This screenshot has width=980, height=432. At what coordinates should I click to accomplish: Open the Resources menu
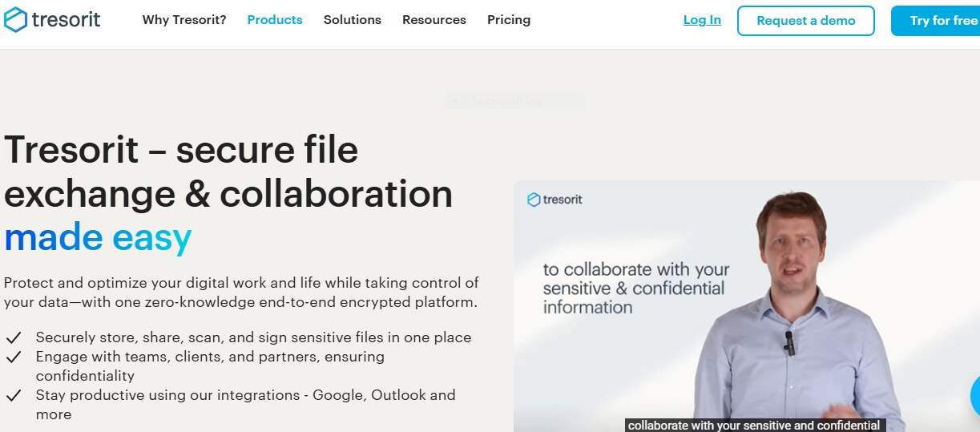[x=434, y=20]
